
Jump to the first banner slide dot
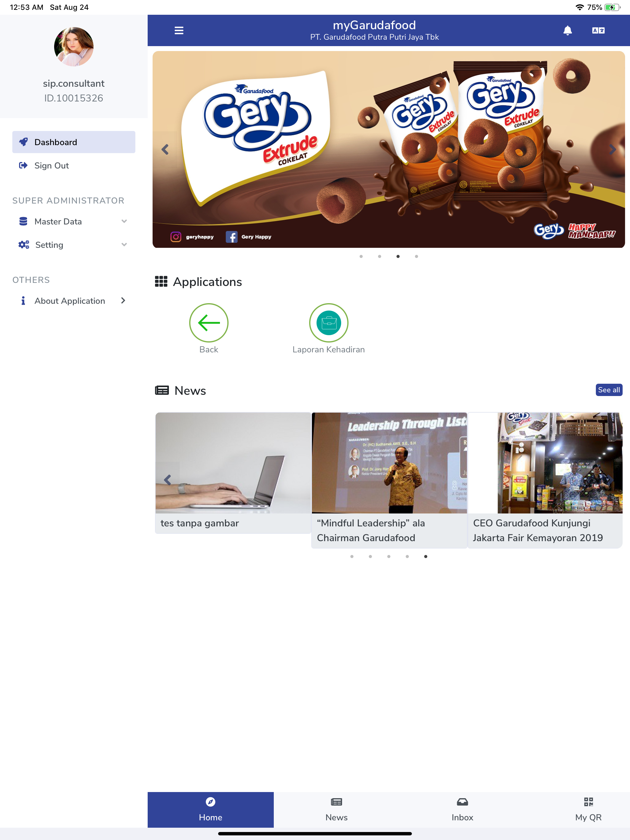(x=361, y=256)
